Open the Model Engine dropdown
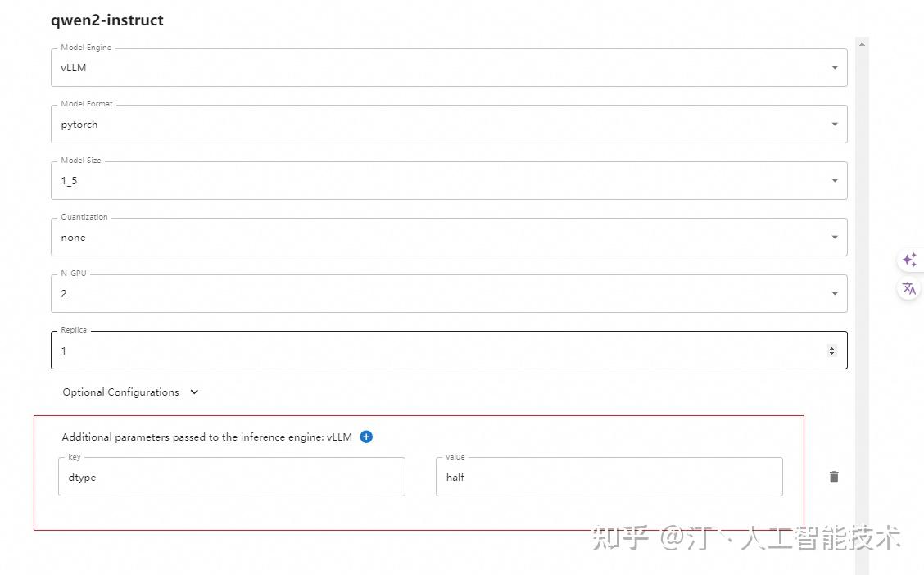 (834, 67)
